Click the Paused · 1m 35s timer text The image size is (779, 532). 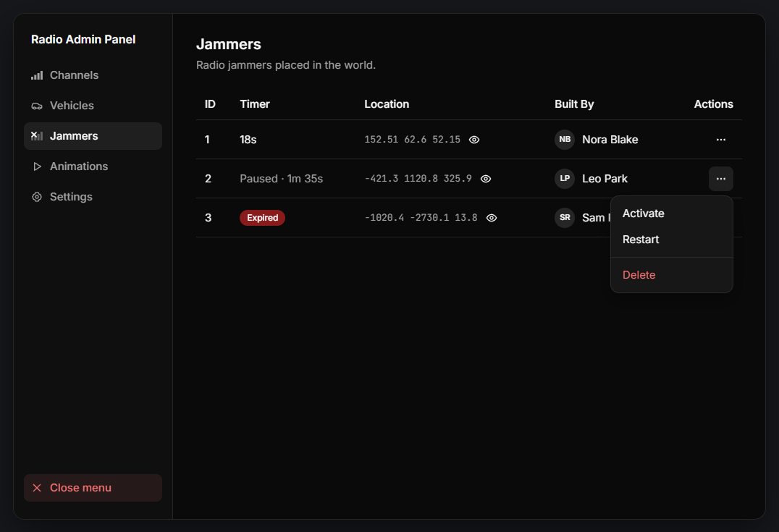(x=281, y=179)
